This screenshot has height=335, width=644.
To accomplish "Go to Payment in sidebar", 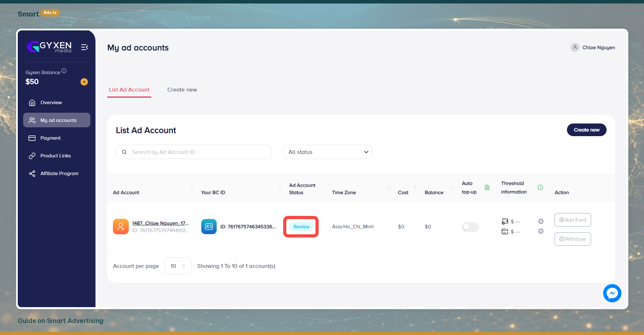I will pyautogui.click(x=57, y=138).
